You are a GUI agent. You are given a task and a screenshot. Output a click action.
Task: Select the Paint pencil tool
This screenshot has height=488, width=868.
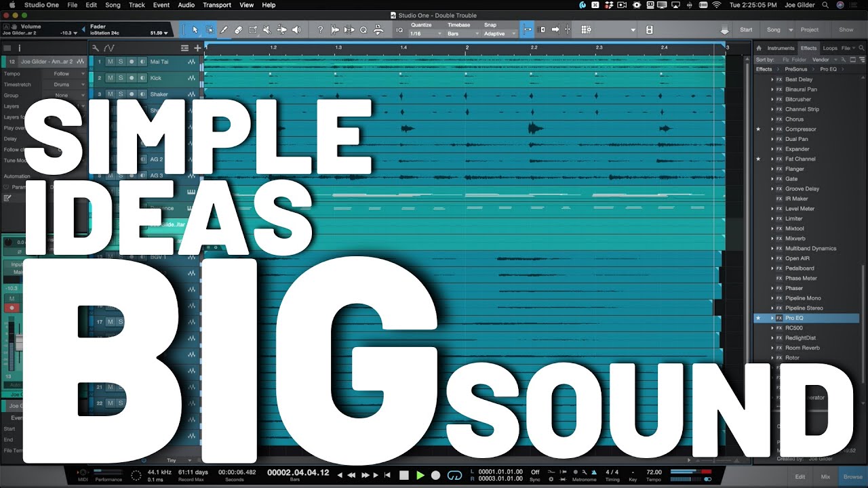pos(224,30)
